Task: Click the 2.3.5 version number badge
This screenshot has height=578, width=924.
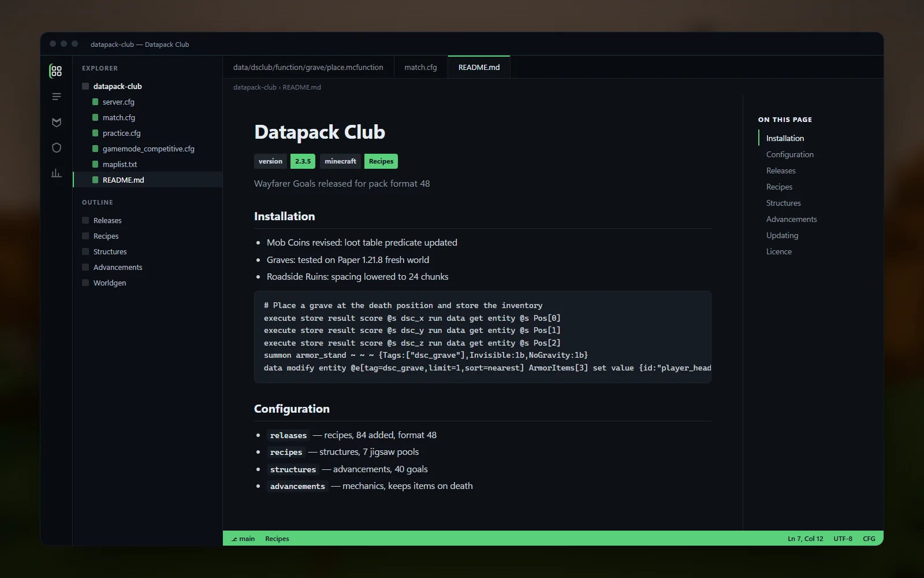Action: coord(303,161)
